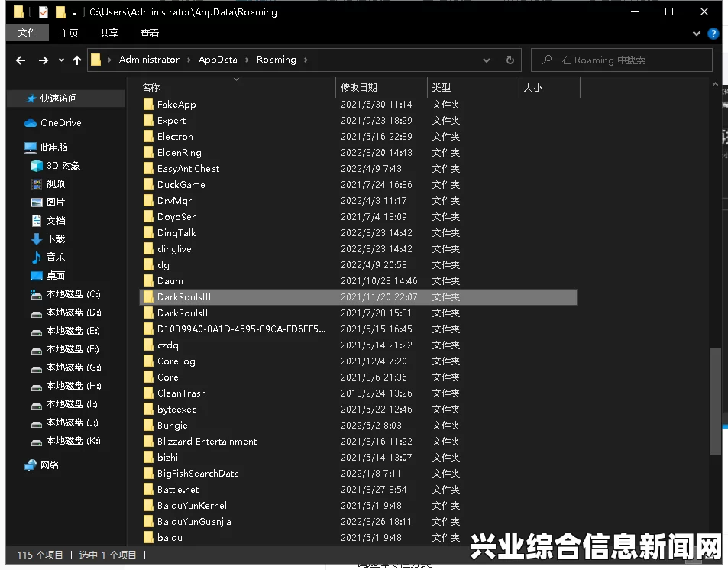Select 此电脑 in the sidebar
The width and height of the screenshot is (728, 570).
tap(54, 147)
